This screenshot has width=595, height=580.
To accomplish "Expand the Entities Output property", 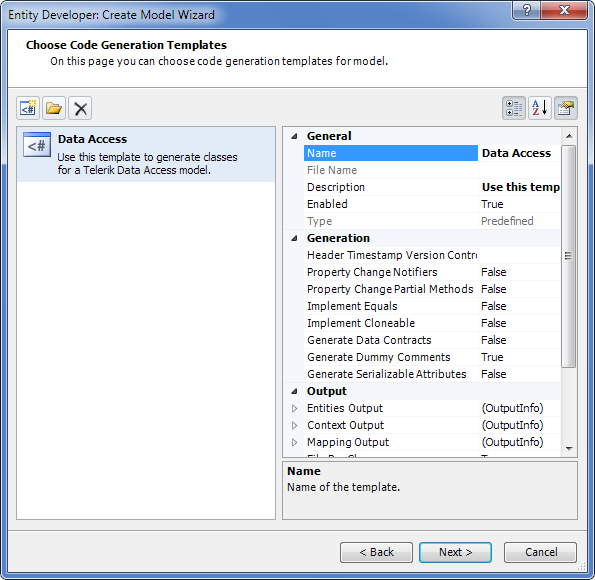I will (x=294, y=408).
